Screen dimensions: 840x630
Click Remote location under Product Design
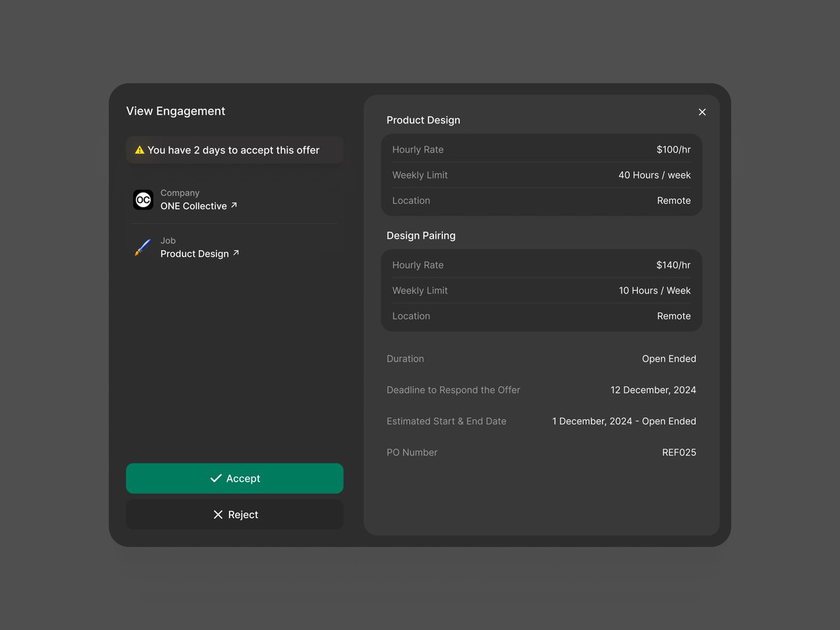coord(674,201)
